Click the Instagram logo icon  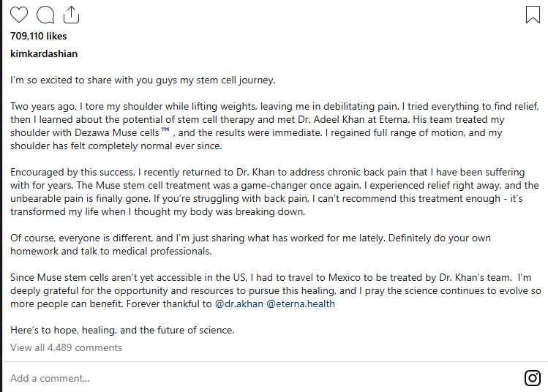(x=533, y=378)
